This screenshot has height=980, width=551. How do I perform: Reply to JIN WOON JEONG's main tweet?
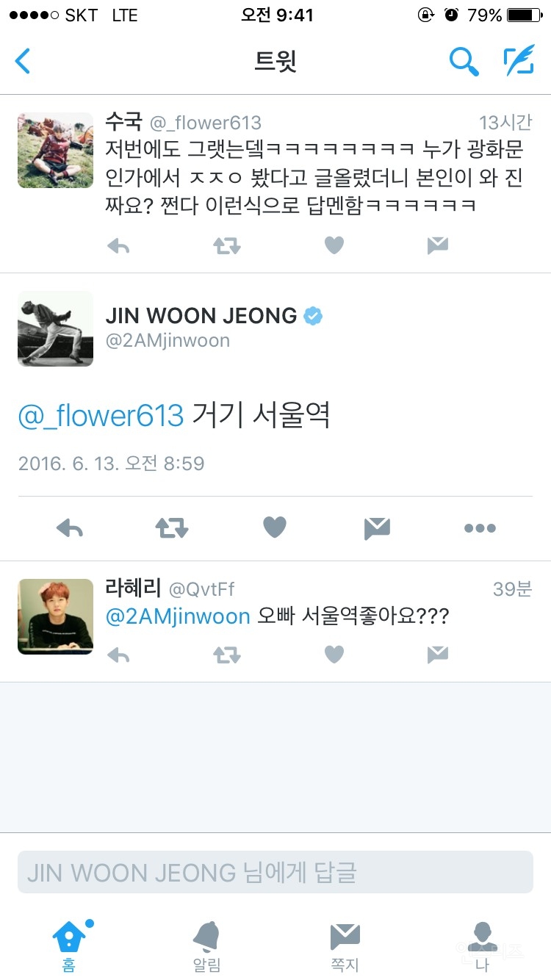pos(70,527)
